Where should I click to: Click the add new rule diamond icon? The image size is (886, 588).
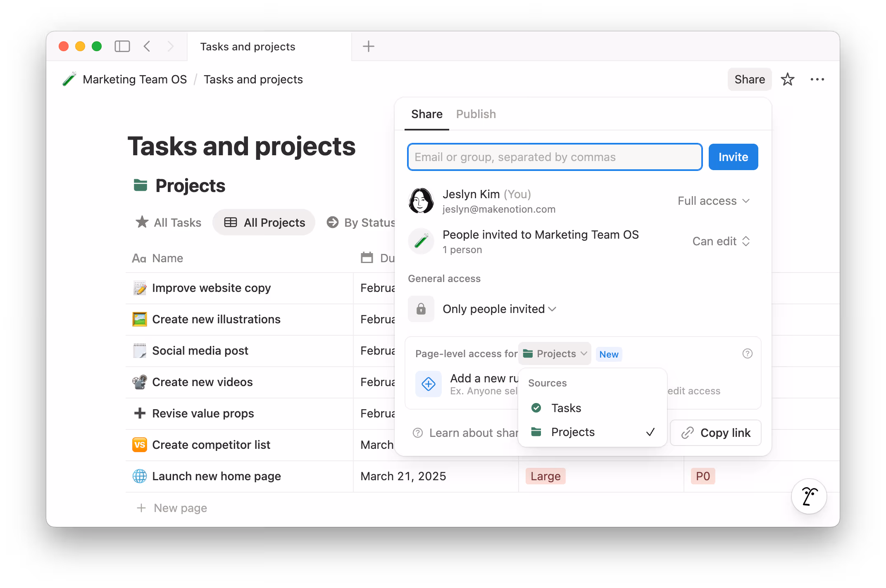pyautogui.click(x=428, y=384)
